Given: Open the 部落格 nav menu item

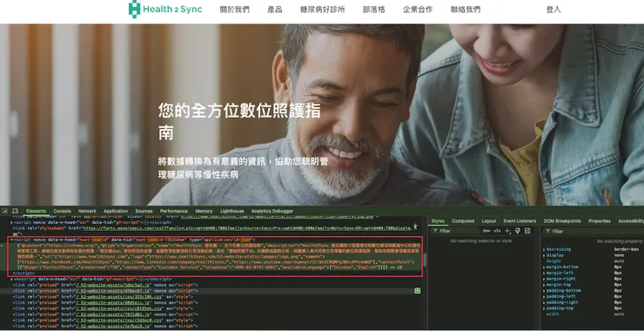Looking at the screenshot, I should pos(373,10).
